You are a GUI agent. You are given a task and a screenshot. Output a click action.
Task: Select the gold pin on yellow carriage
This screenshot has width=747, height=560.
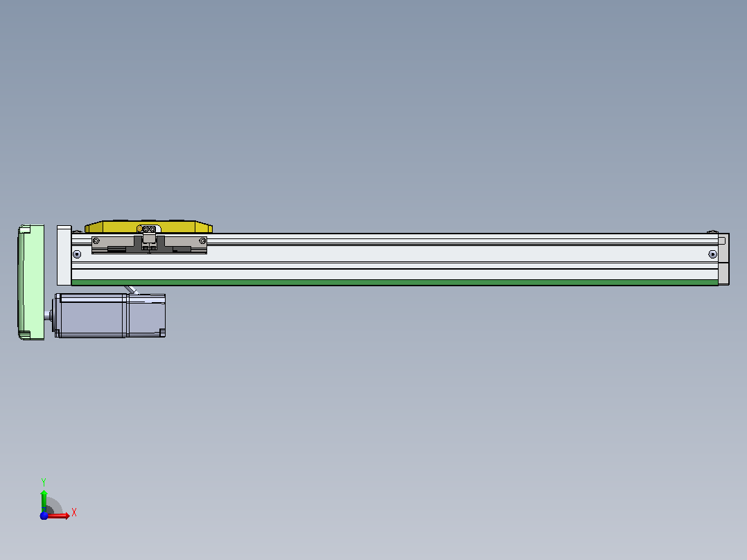(139, 229)
